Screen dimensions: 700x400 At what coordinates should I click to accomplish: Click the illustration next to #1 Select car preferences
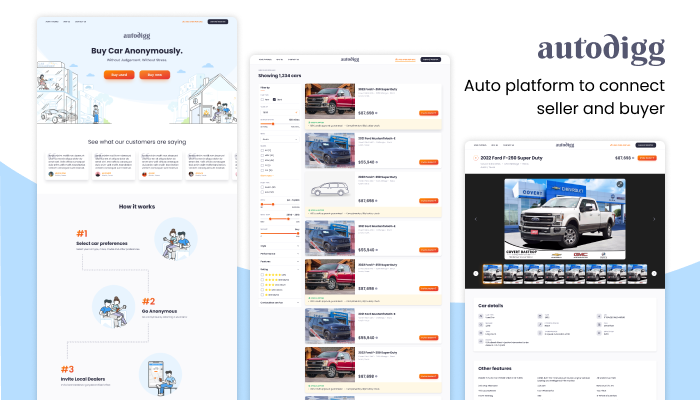pyautogui.click(x=176, y=239)
